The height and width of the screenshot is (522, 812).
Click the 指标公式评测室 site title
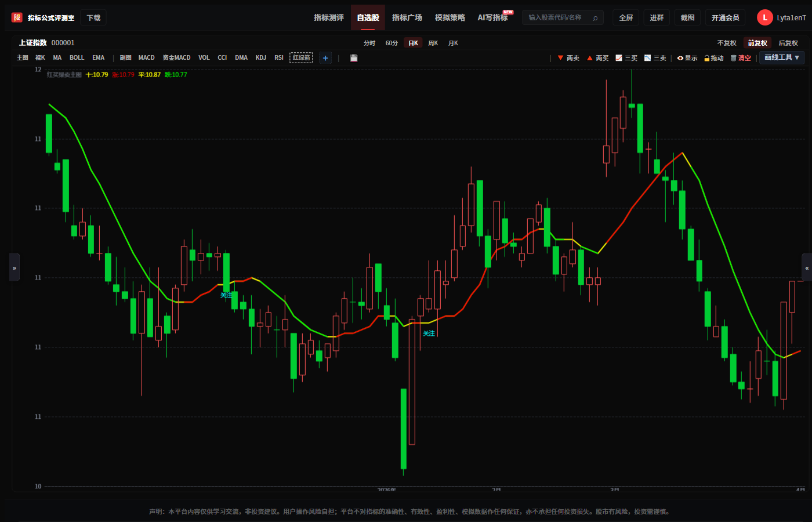coord(51,18)
